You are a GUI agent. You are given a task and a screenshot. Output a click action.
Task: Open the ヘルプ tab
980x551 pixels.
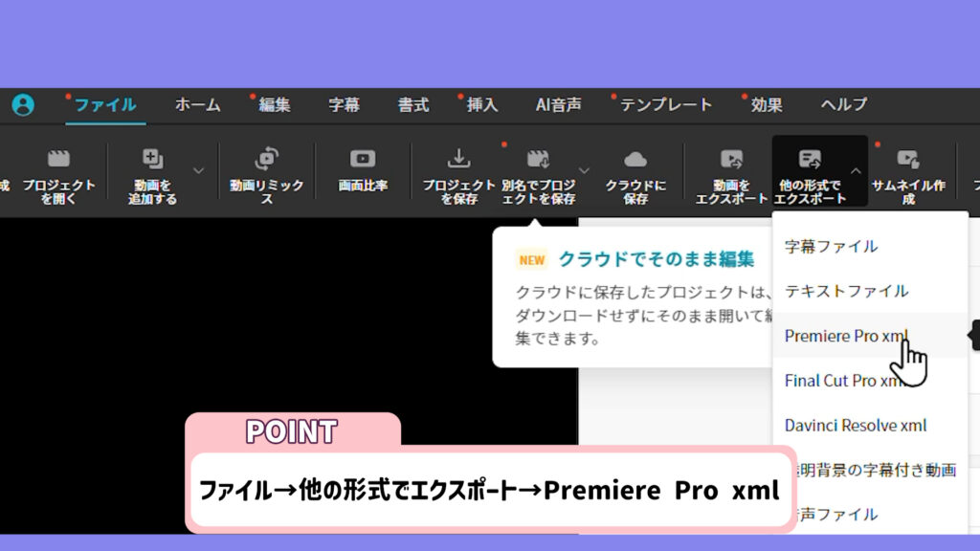(x=844, y=104)
